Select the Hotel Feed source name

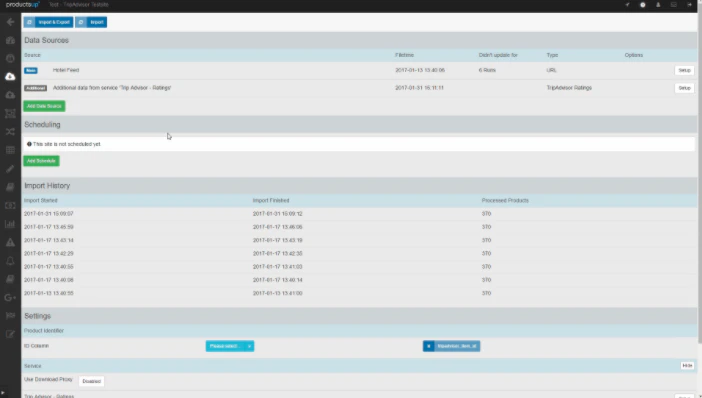coord(66,70)
